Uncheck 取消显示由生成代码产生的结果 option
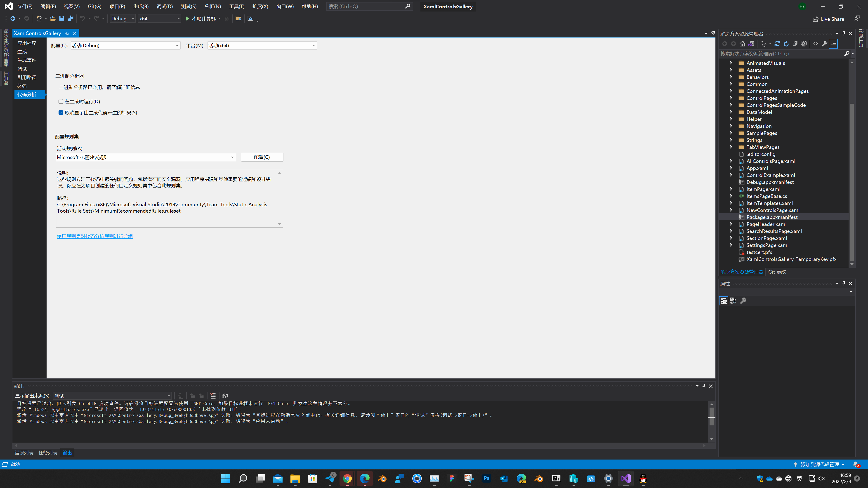This screenshot has height=488, width=868. (61, 113)
